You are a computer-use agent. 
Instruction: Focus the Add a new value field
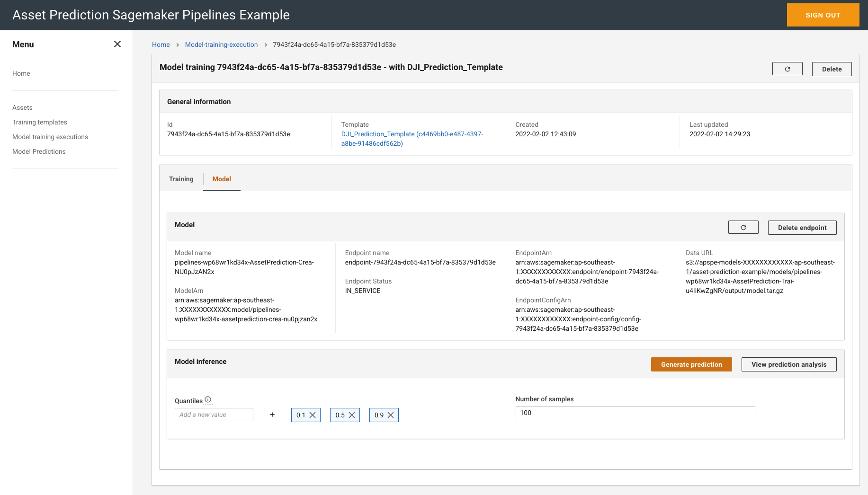pos(214,415)
